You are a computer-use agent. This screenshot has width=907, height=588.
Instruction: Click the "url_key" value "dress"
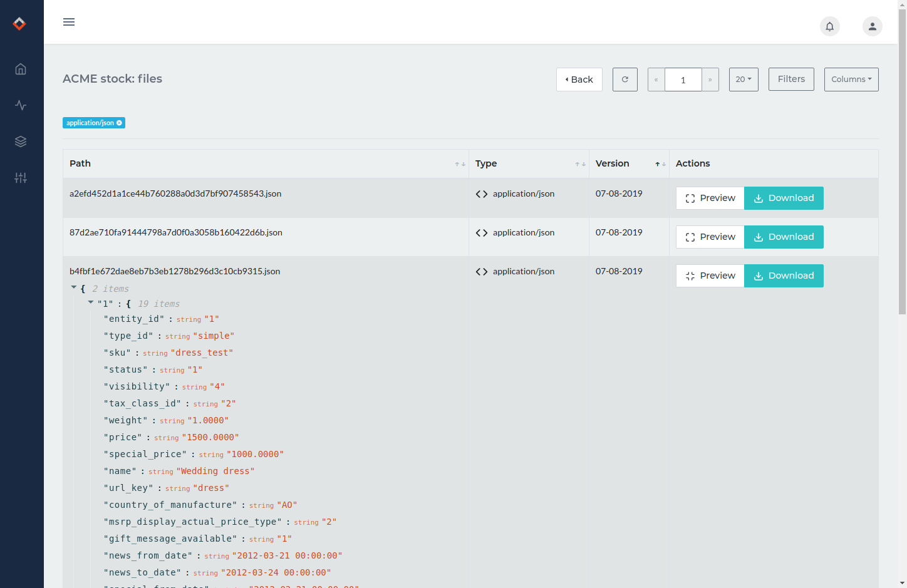click(211, 488)
